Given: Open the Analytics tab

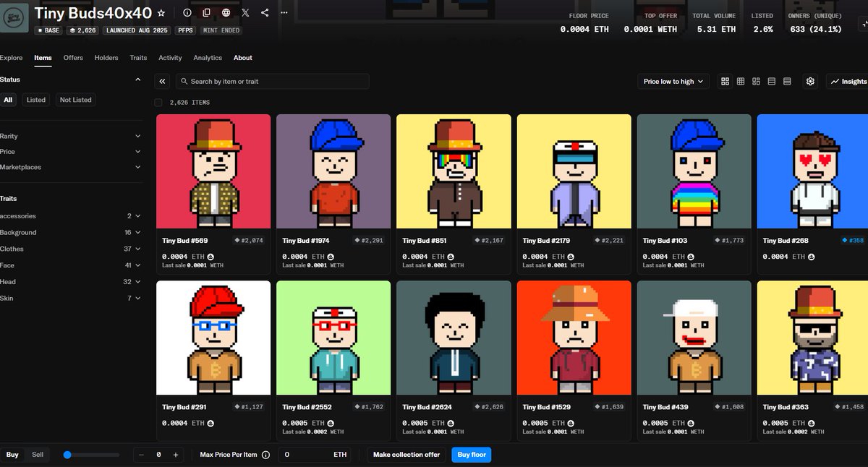Looking at the screenshot, I should point(208,58).
